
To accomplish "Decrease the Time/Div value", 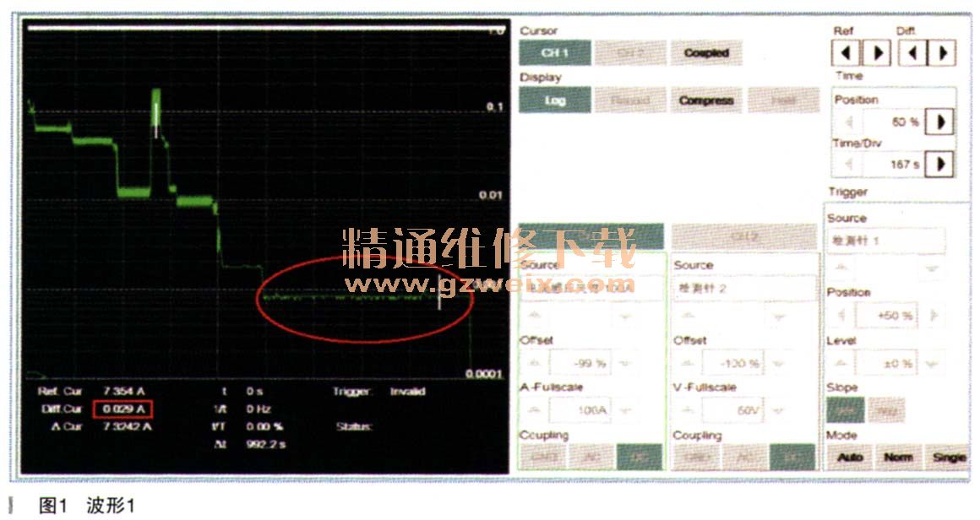I will click(x=849, y=165).
